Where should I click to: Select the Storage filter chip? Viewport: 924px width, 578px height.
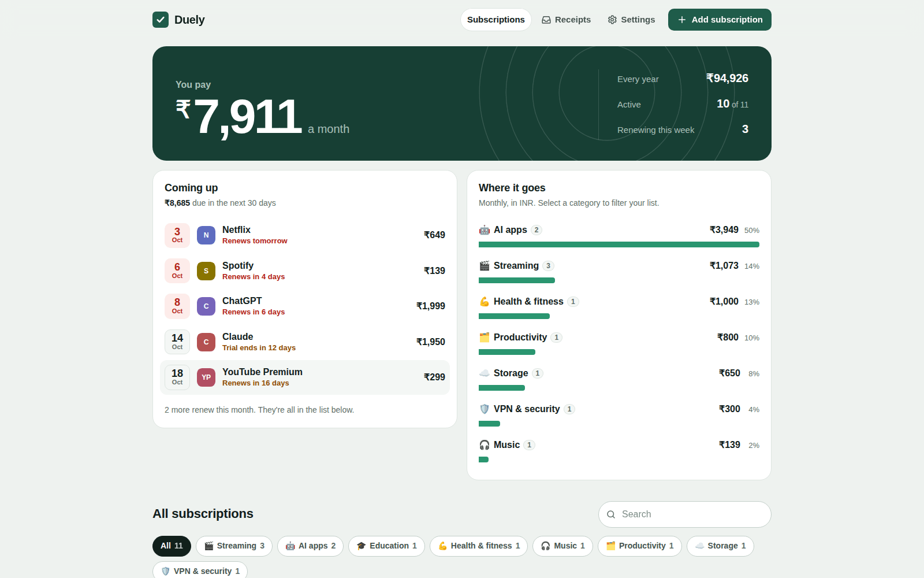tap(720, 546)
